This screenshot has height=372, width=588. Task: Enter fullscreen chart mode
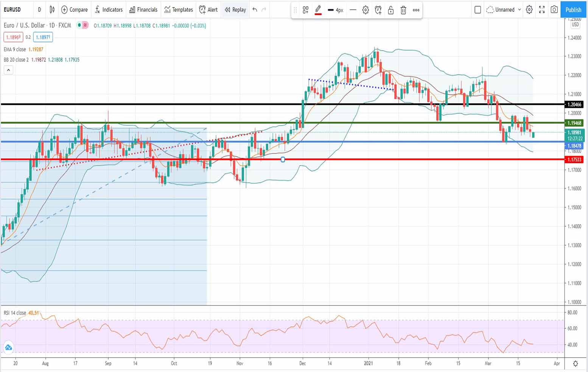[x=542, y=10]
